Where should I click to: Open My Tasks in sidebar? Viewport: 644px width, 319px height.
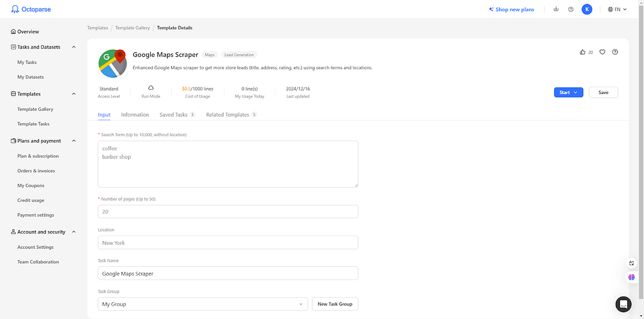26,62
